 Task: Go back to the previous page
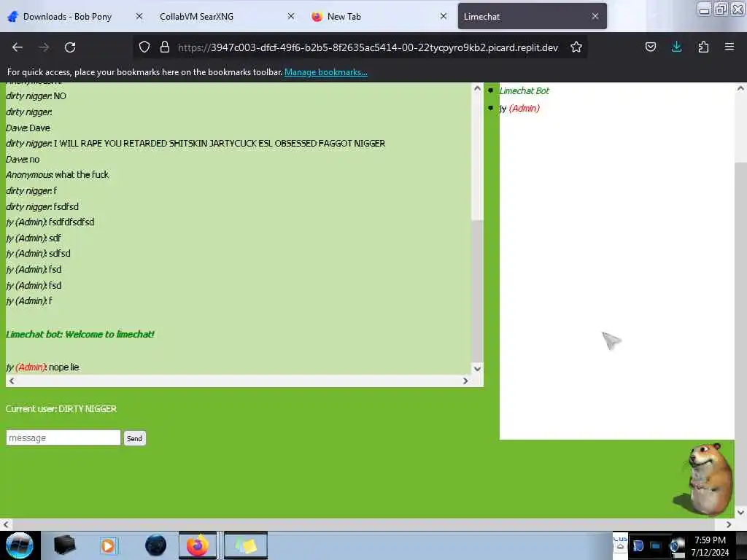(x=18, y=47)
